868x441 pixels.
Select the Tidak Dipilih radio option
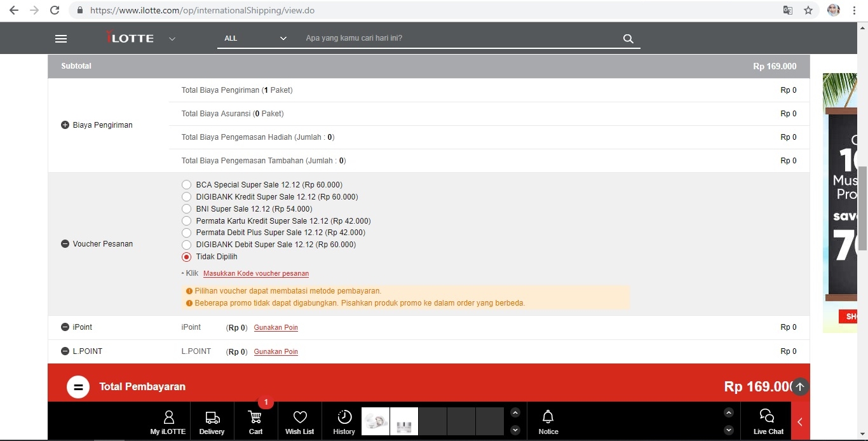point(186,257)
